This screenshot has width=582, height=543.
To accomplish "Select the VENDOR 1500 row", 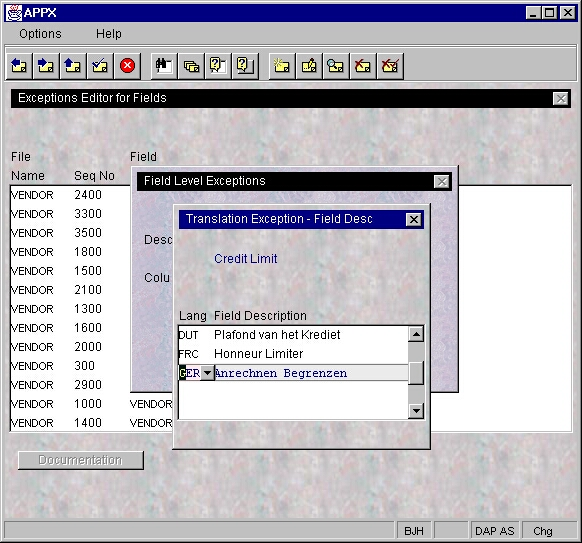I will (71, 271).
